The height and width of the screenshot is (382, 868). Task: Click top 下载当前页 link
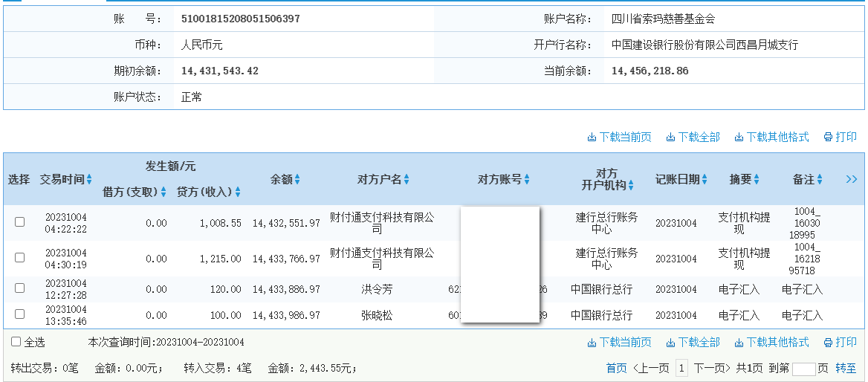tap(620, 137)
